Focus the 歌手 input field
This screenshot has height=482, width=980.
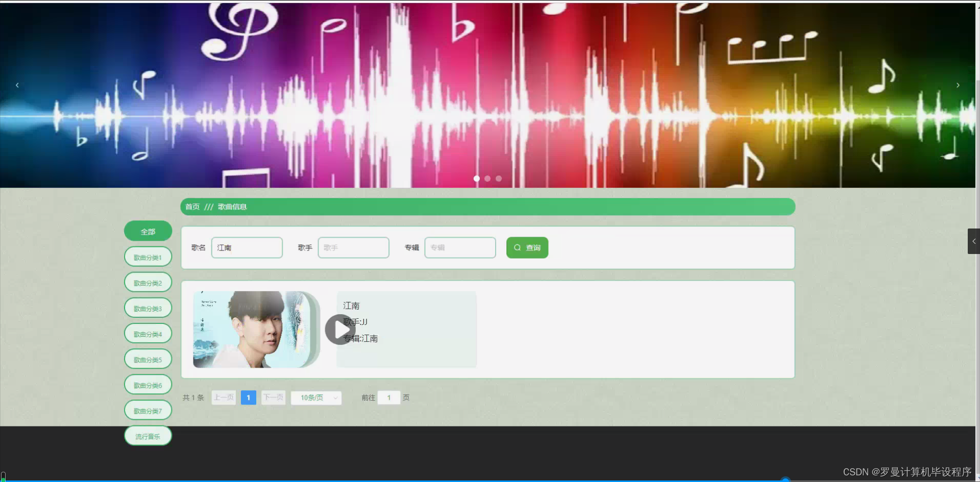click(x=354, y=247)
